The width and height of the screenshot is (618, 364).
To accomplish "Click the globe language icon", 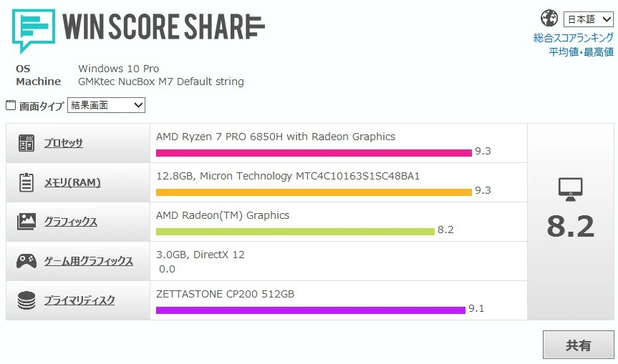I will pos(549,19).
